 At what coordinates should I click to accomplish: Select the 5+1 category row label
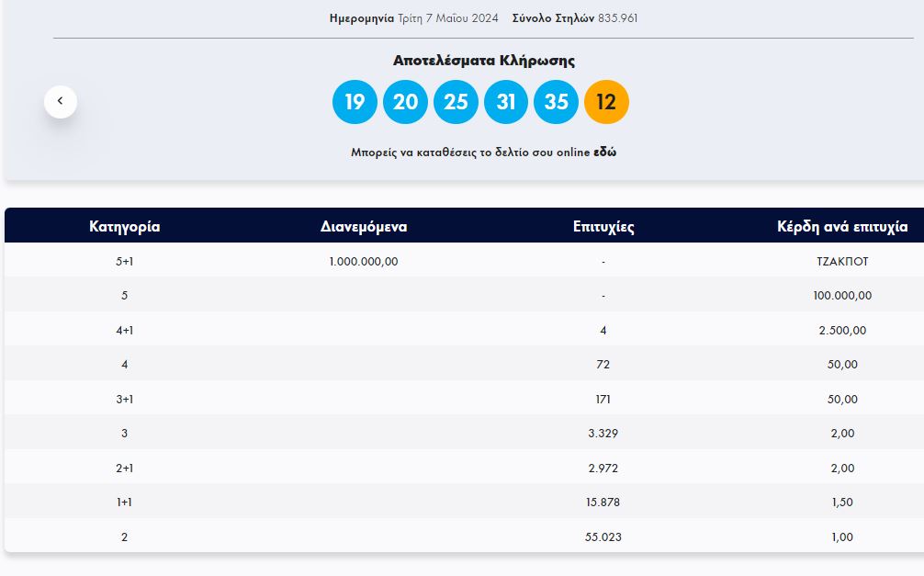(x=125, y=261)
